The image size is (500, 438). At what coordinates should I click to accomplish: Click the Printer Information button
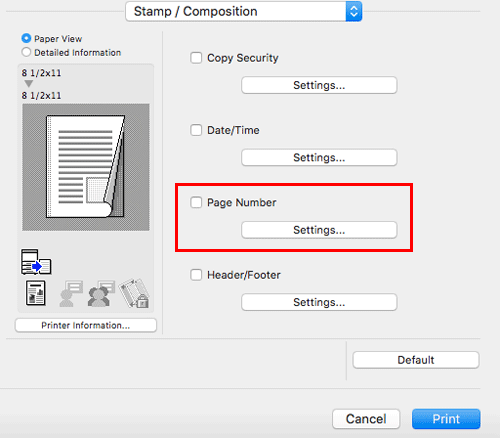(86, 325)
